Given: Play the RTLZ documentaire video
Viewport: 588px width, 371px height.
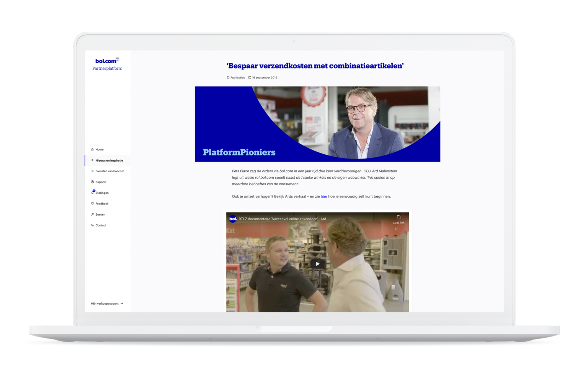Looking at the screenshot, I should (317, 263).
